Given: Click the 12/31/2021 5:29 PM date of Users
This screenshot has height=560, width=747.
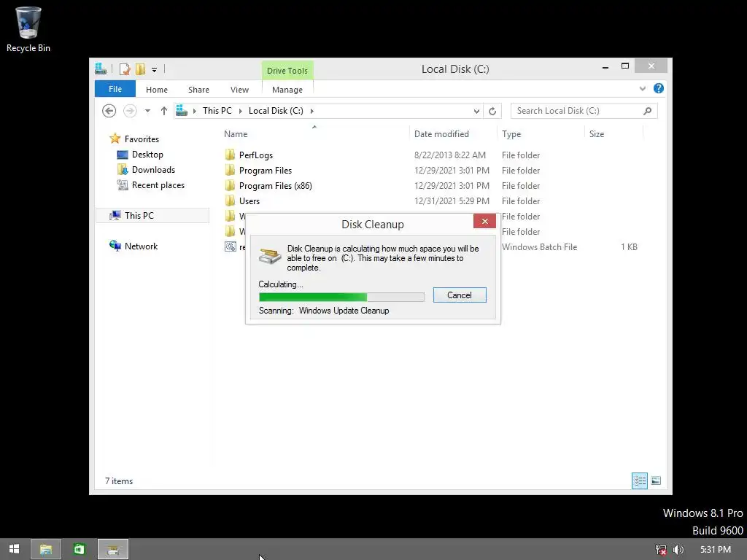Looking at the screenshot, I should (452, 201).
